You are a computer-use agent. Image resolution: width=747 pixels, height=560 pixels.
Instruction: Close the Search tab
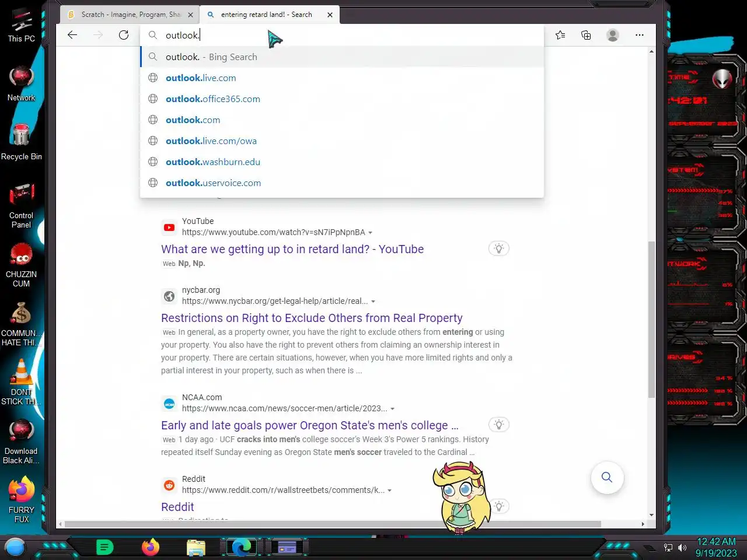[330, 15]
